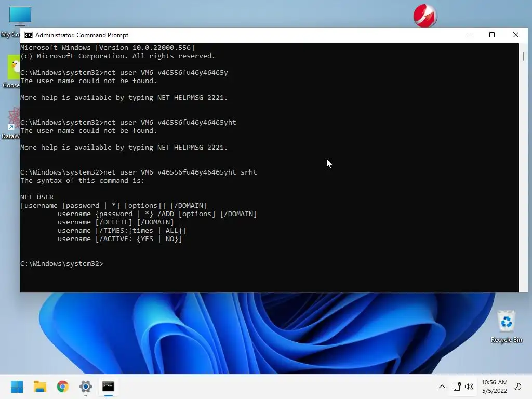Open clock and date panel
The width and height of the screenshot is (532, 399).
coord(495,387)
